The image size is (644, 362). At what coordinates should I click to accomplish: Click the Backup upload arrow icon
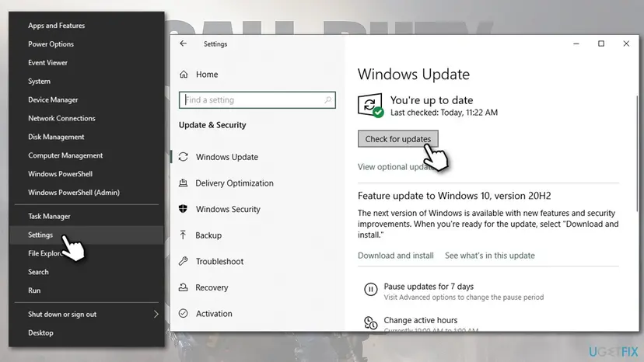(x=184, y=235)
